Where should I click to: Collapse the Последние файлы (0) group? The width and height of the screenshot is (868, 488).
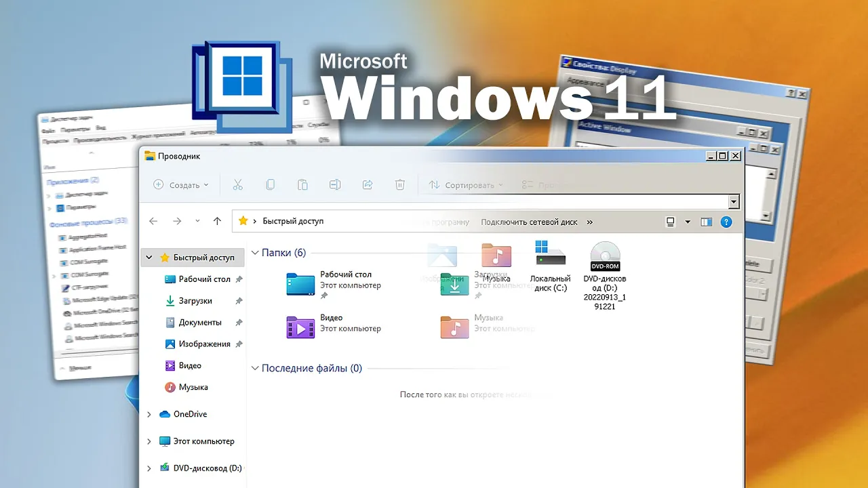click(255, 369)
